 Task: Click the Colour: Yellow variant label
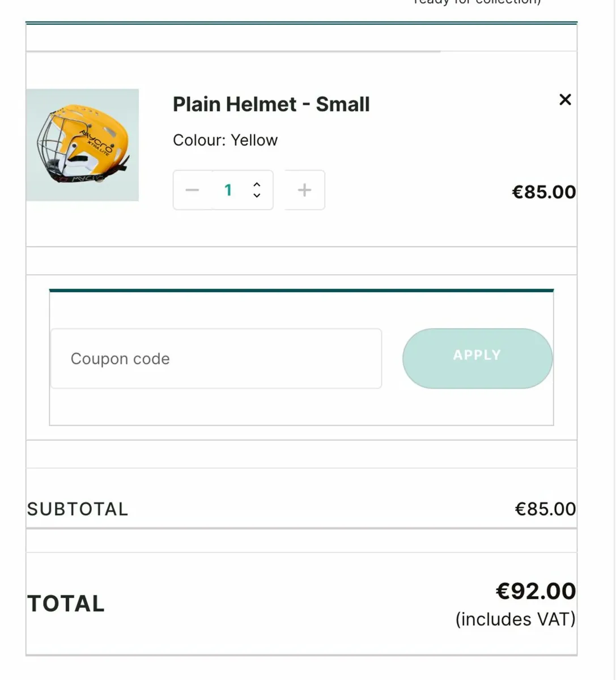[224, 140]
